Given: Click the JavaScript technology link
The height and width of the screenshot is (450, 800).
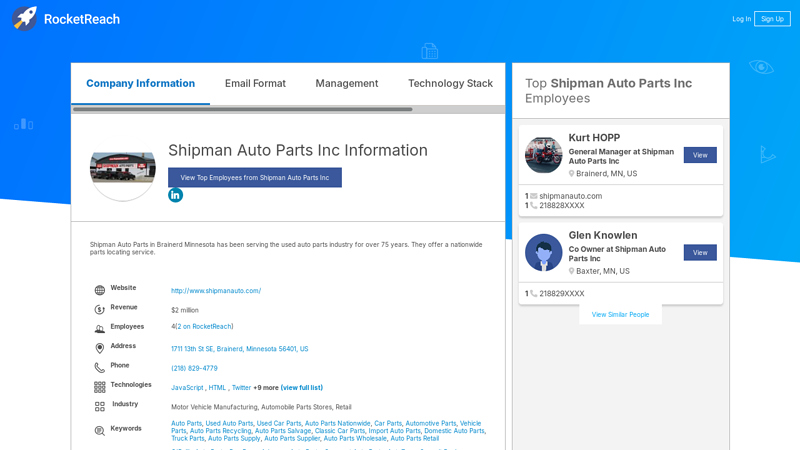Looking at the screenshot, I should [x=187, y=388].
